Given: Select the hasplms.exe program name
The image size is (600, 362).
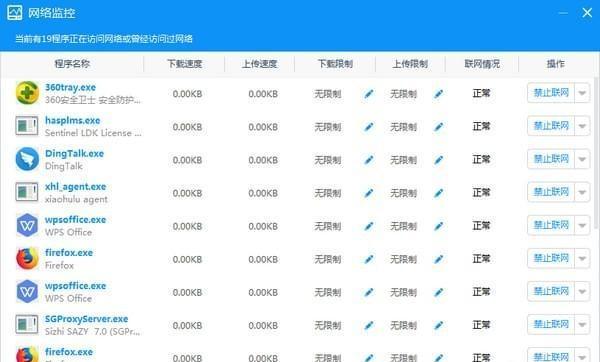Looking at the screenshot, I should (x=73, y=121).
